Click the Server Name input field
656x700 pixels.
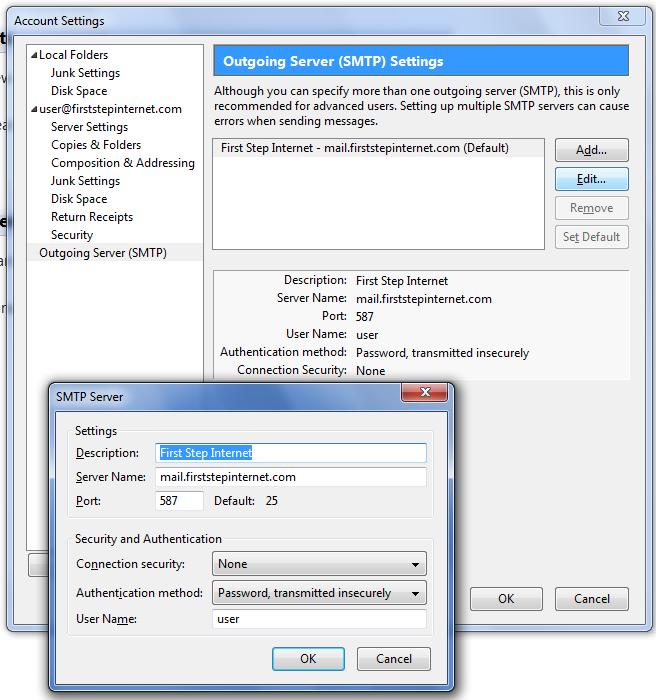[x=291, y=477]
